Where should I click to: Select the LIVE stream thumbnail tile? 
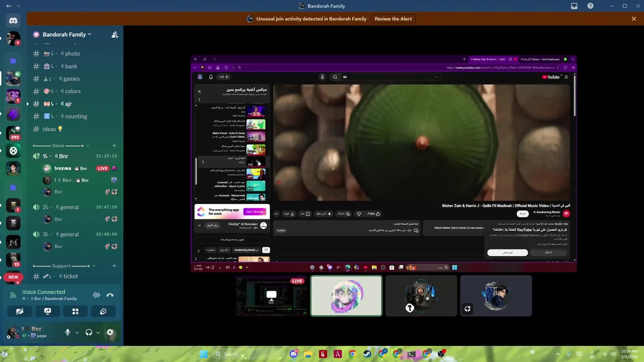[x=271, y=296]
